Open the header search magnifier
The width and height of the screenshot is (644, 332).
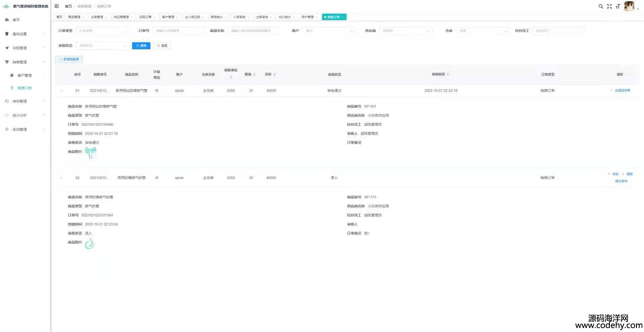point(601,6)
